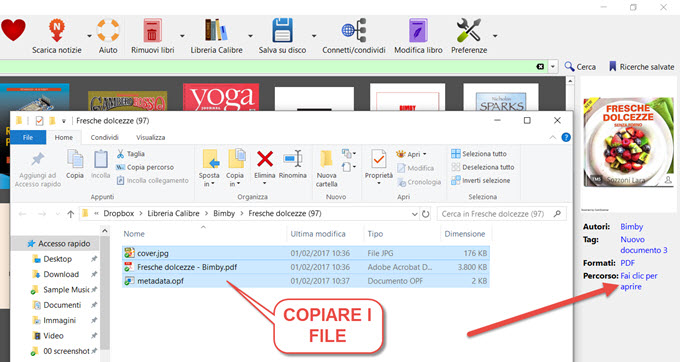Click the Cerca search button

[580, 67]
